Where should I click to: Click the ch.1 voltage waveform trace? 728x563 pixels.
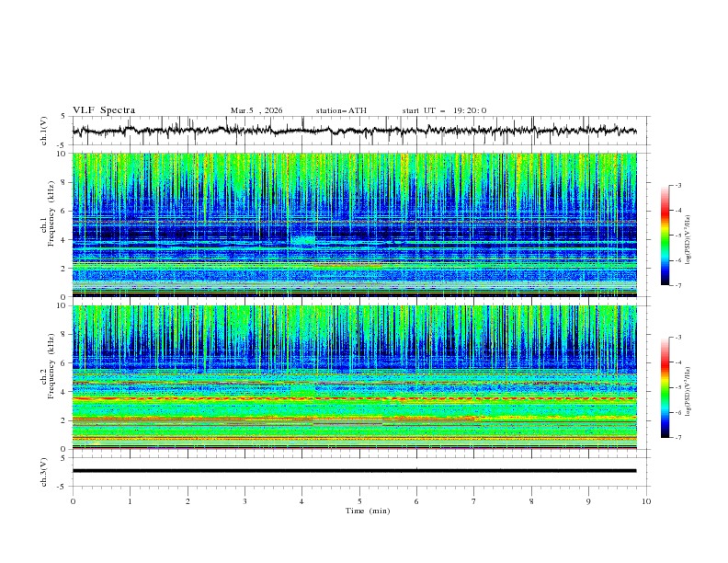(354, 131)
